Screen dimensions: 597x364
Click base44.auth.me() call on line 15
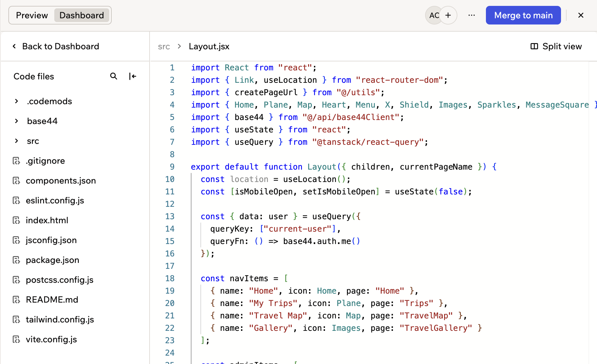point(322,241)
